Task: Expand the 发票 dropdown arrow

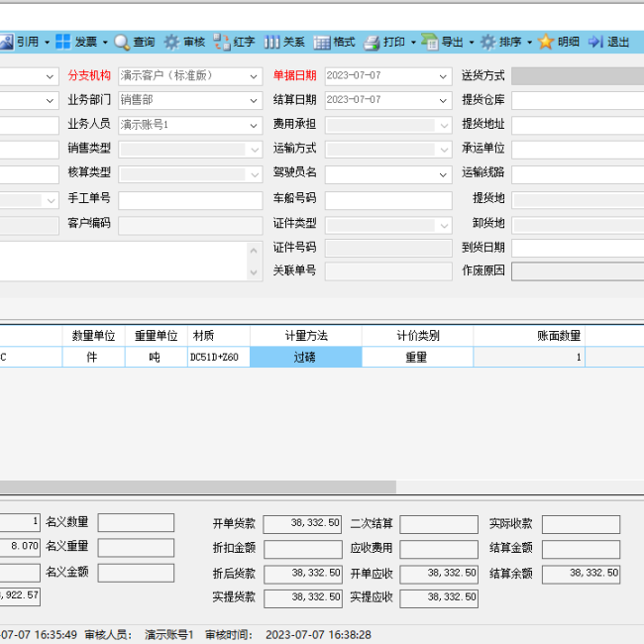Action: click(x=105, y=43)
